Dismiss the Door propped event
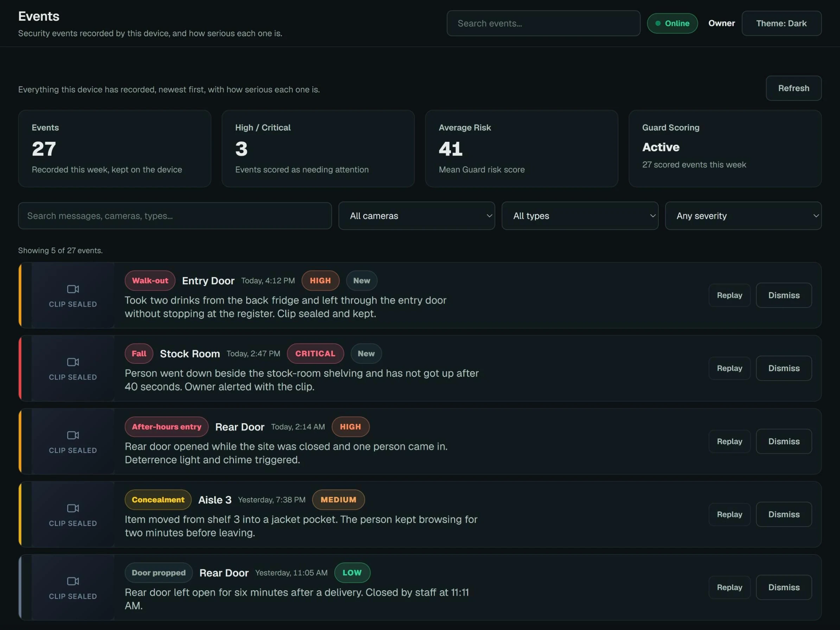 (784, 587)
